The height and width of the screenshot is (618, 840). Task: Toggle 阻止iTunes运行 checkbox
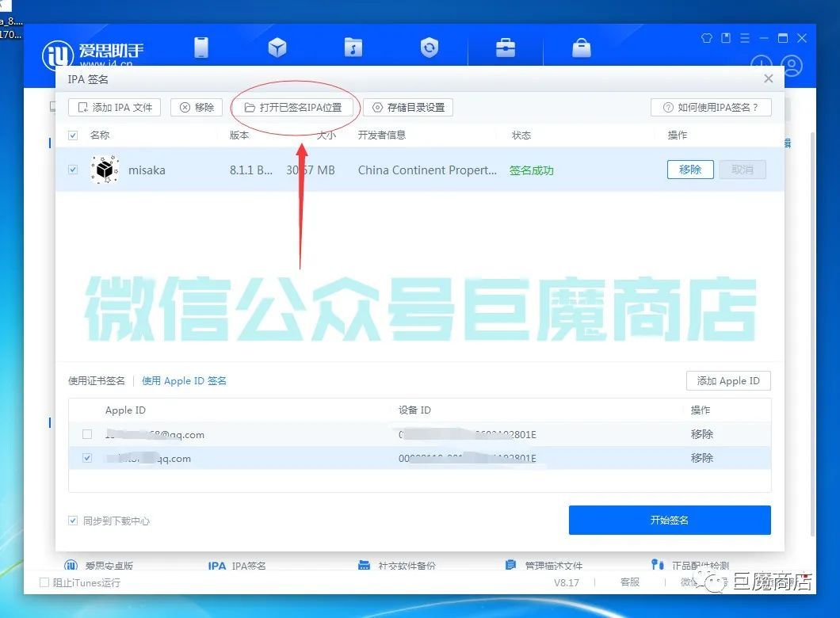[44, 582]
